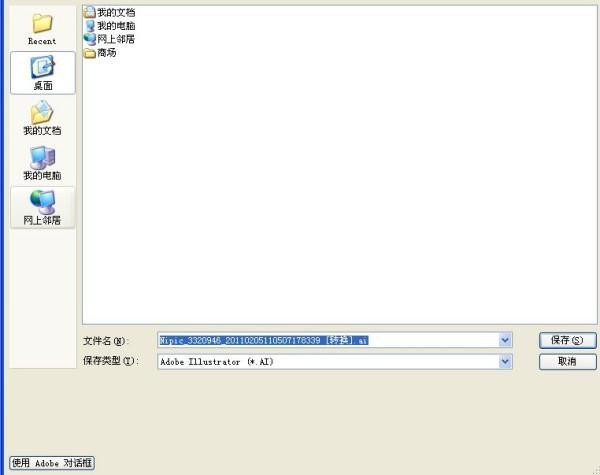Open the Recent places shortcut
This screenshot has width=600, height=475.
coord(42,30)
